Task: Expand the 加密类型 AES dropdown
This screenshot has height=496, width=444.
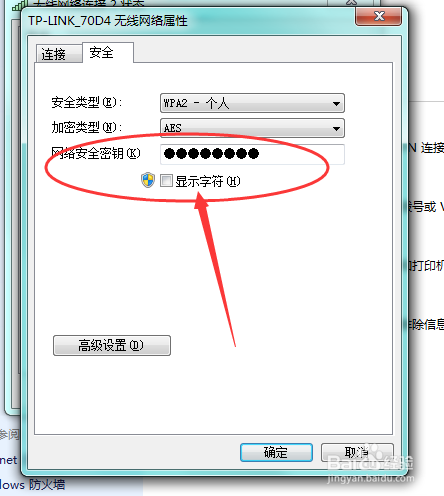Action: (x=252, y=128)
